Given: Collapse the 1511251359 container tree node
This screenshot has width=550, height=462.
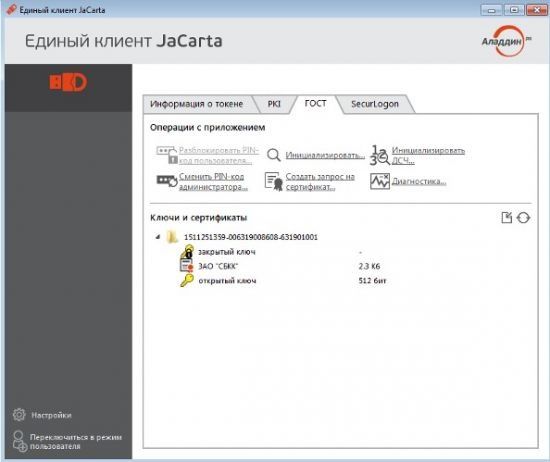Looking at the screenshot, I should pos(158,237).
